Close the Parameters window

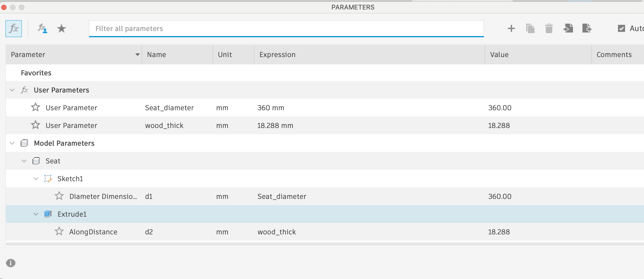pos(4,7)
